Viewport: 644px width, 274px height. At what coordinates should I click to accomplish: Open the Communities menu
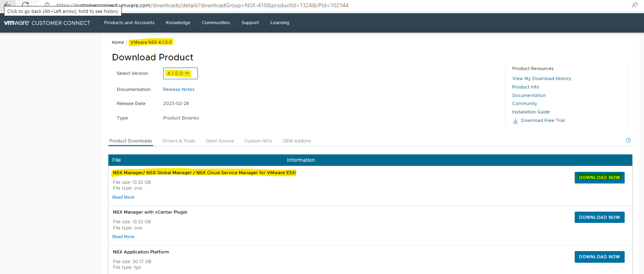[216, 23]
